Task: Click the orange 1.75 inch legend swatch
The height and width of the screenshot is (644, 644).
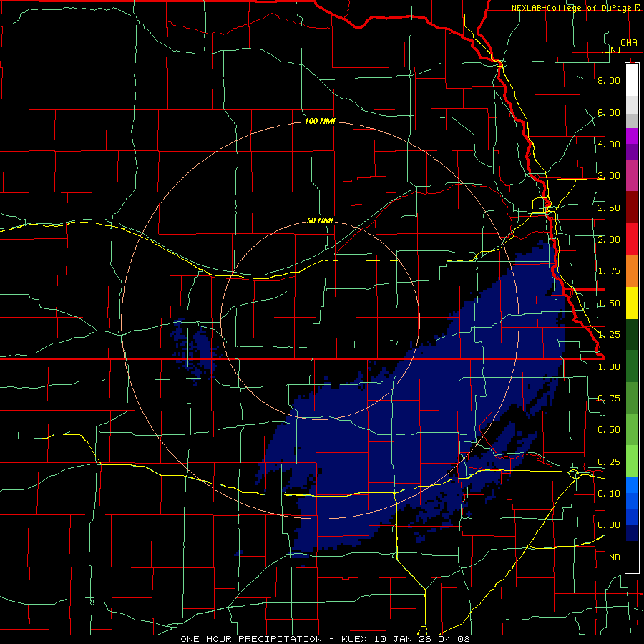Action: [632, 271]
